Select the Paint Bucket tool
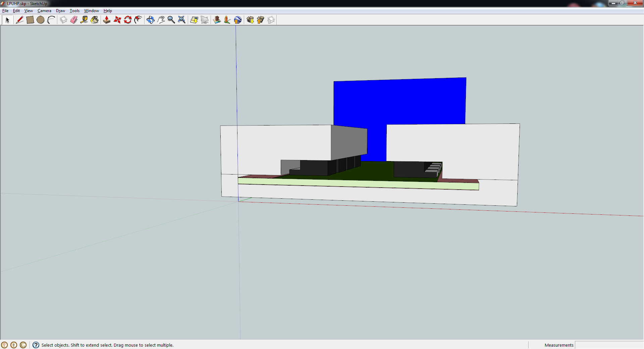644x349 pixels. pyautogui.click(x=95, y=20)
